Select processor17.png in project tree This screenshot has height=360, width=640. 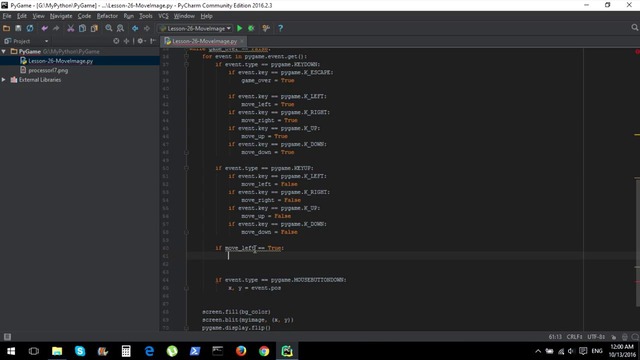[48, 70]
